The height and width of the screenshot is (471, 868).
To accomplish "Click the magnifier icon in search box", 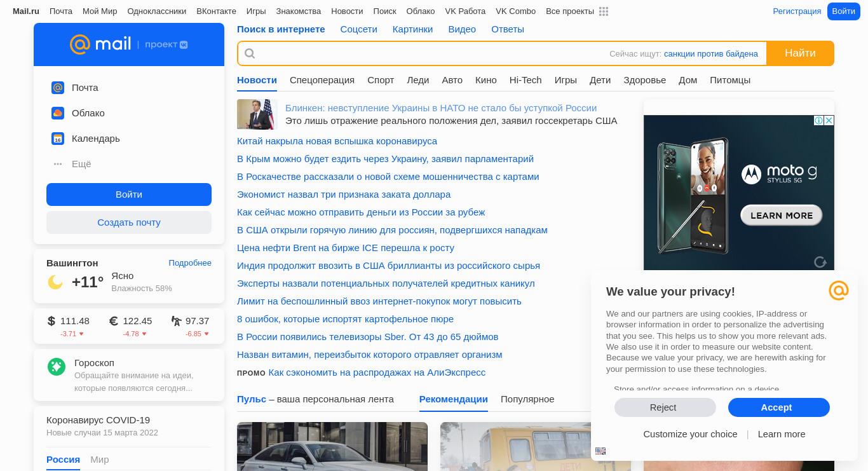I will point(250,53).
